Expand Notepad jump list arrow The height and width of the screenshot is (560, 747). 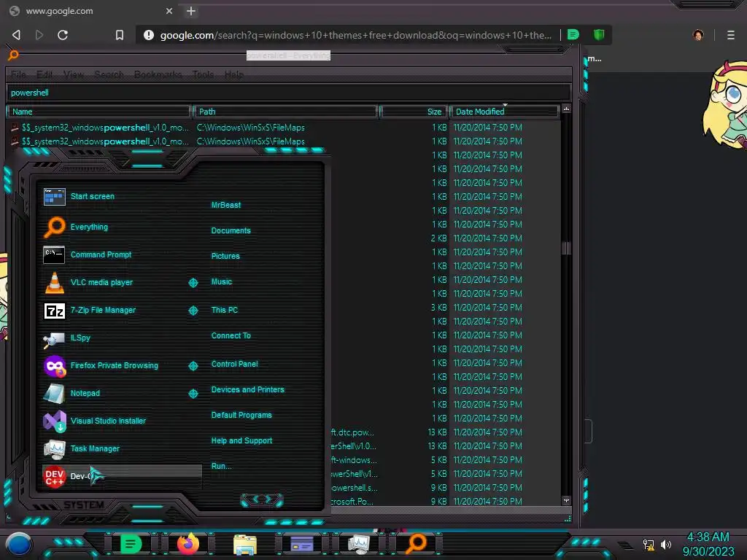[x=193, y=393]
